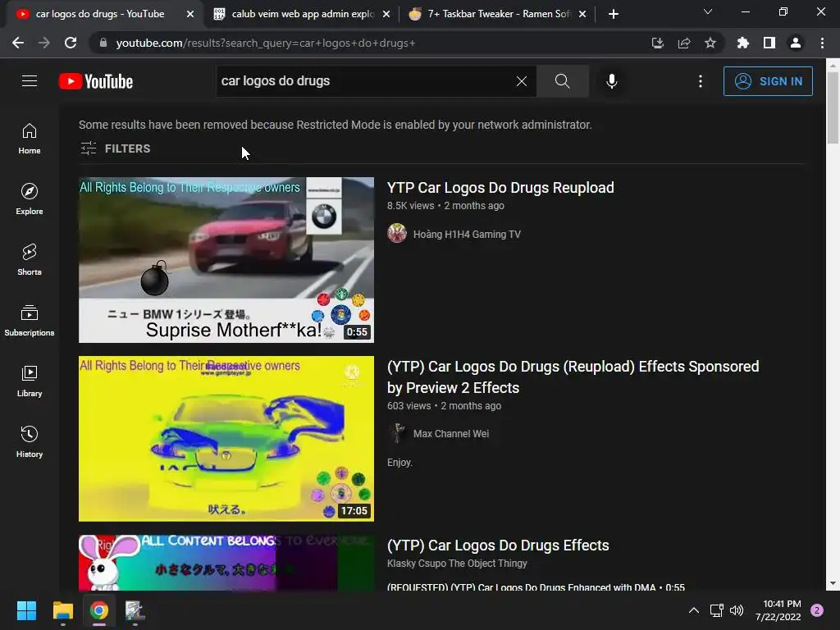The width and height of the screenshot is (840, 630).
Task: Click the '8.5K views' text
Action: 411,206
